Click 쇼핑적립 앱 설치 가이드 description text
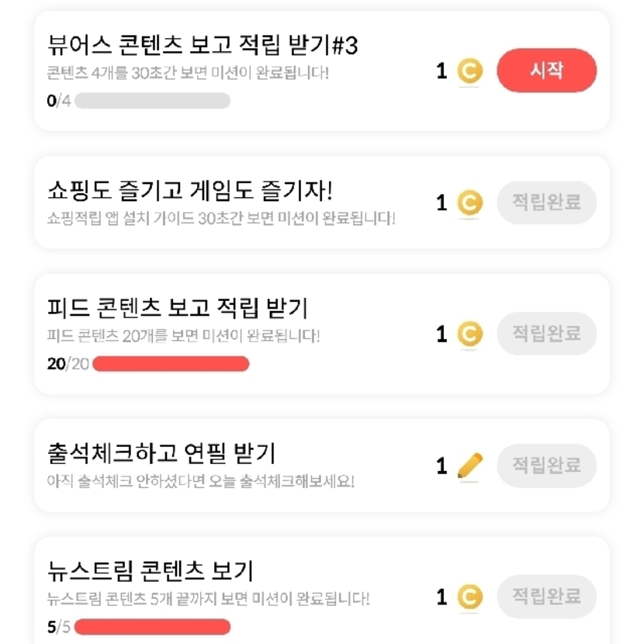Viewport: 644px width, 644px height. (221, 216)
